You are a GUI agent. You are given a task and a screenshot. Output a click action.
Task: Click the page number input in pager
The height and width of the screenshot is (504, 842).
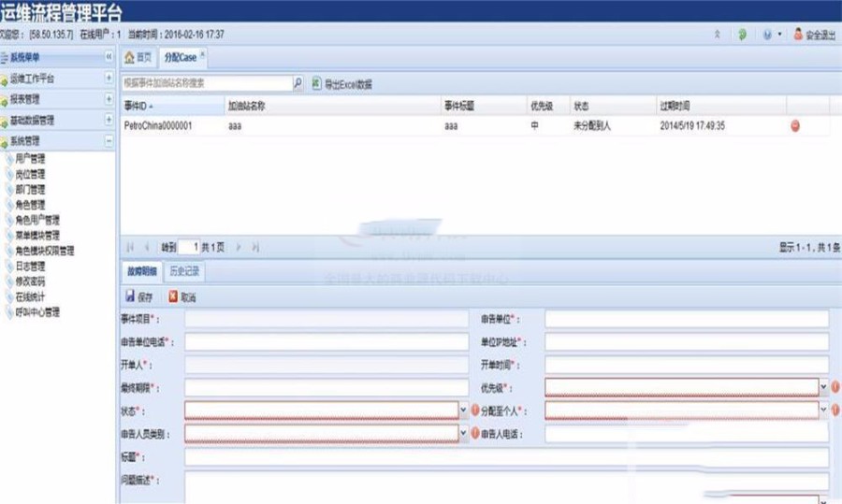tap(188, 247)
